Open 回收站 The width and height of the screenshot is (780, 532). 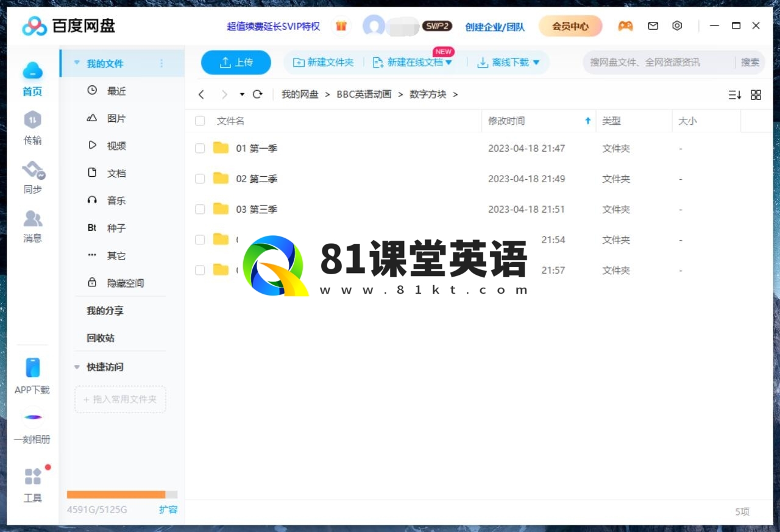click(101, 338)
